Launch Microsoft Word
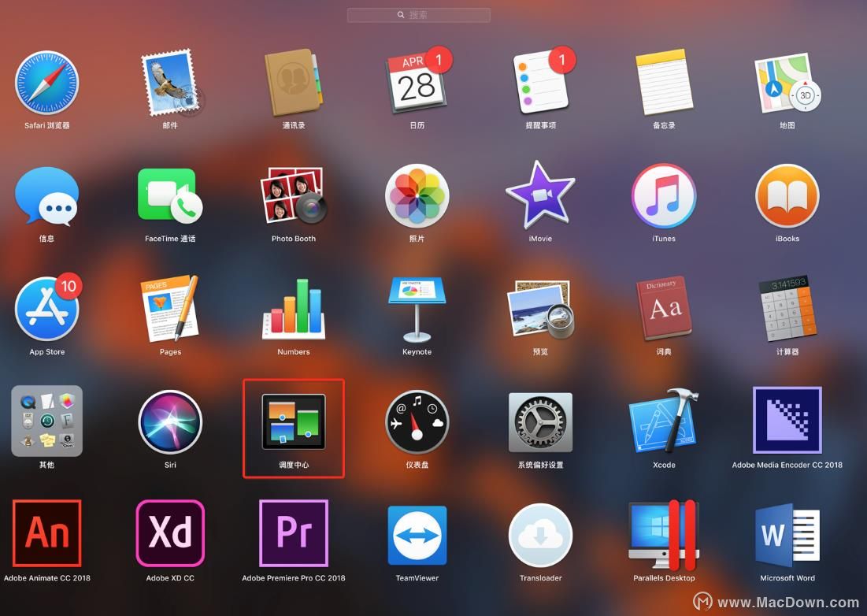The image size is (867, 616). click(787, 535)
